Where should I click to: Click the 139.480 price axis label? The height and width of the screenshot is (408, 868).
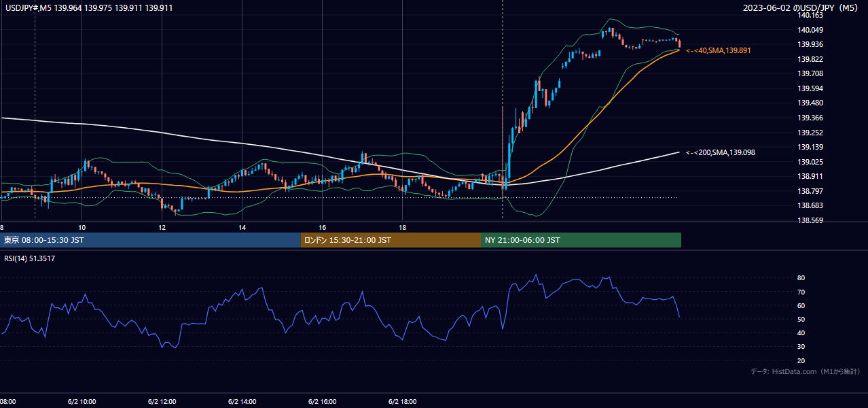point(811,103)
